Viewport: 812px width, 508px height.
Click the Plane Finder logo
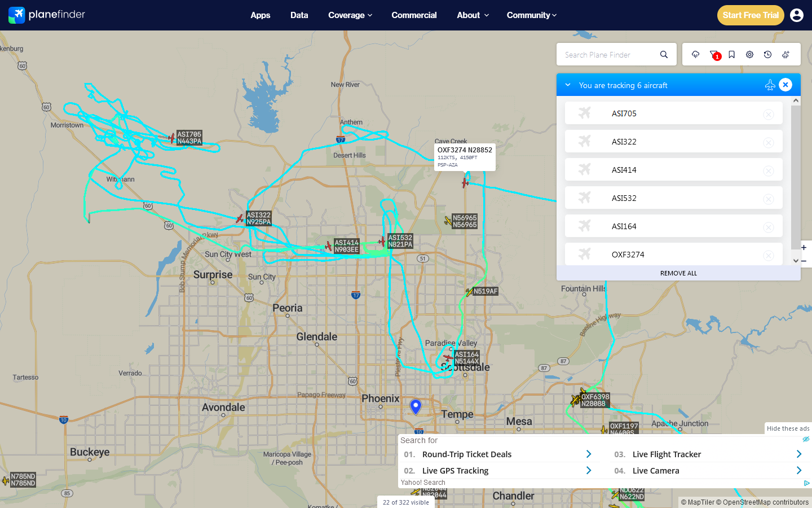tap(47, 15)
